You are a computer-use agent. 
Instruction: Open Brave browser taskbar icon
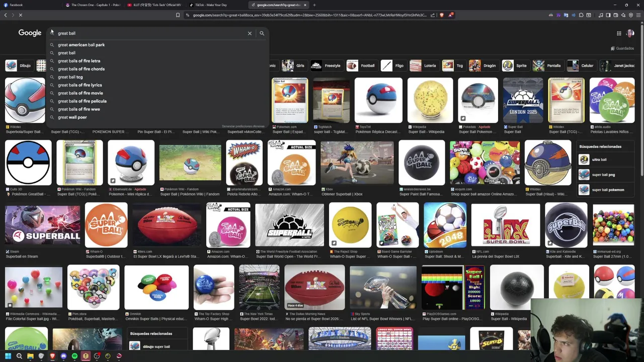click(x=52, y=356)
